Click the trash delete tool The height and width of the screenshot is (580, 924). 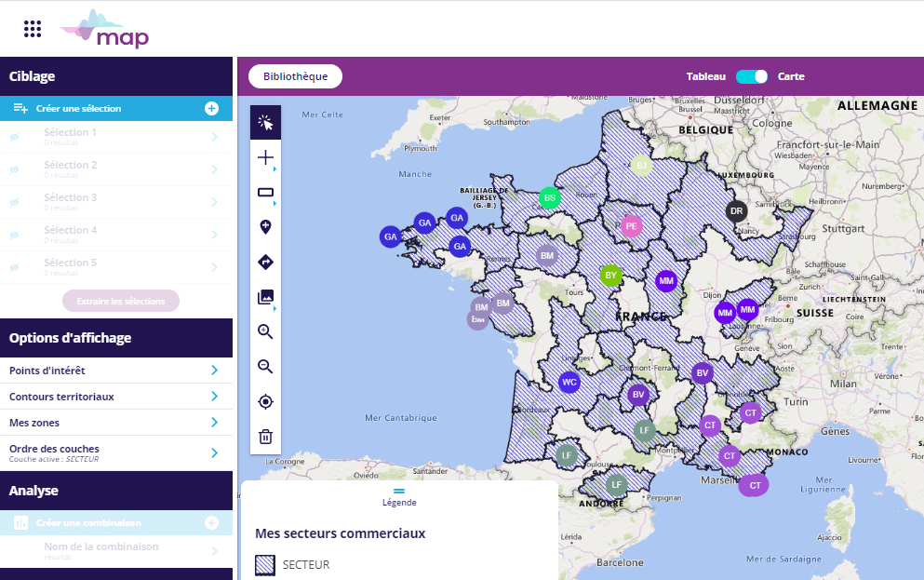266,437
